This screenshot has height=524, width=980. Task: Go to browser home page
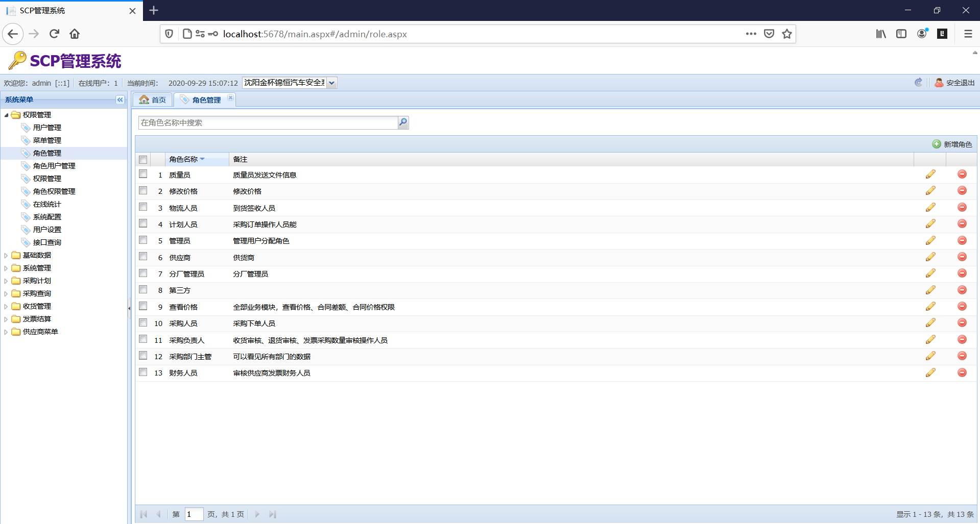click(75, 34)
